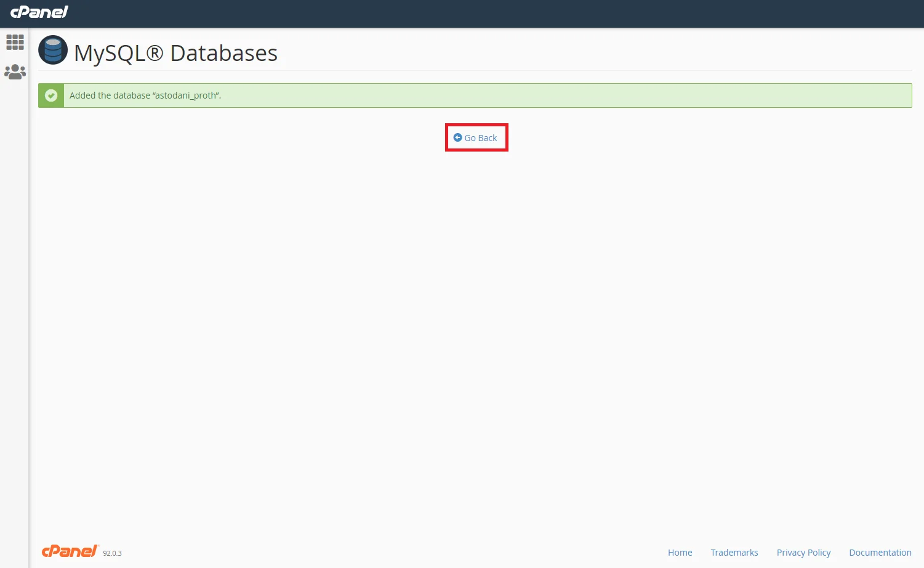Viewport: 924px width, 568px height.
Task: Click the MySQL database cylinder icon
Action: point(53,51)
